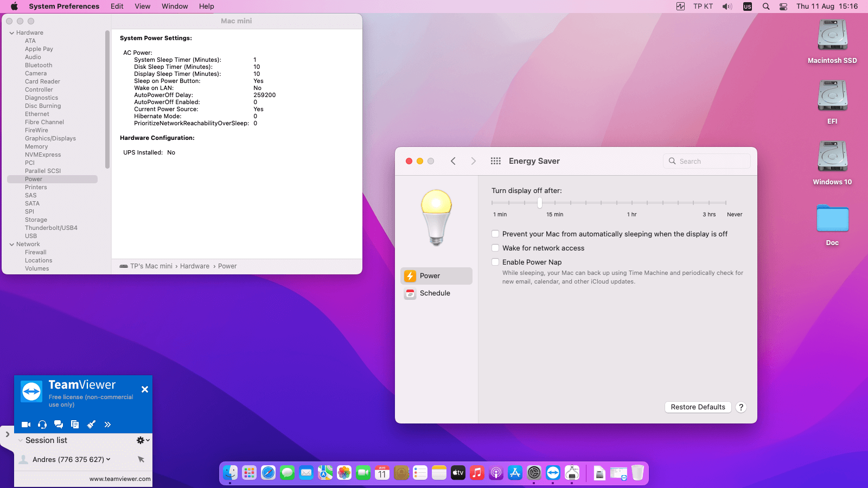Collapse the Hardware section in the sidebar
868x488 pixels.
[x=12, y=33]
